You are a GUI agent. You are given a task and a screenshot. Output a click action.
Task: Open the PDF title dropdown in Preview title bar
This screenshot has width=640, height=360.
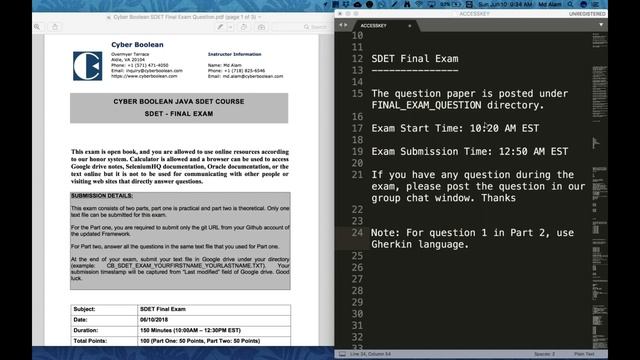tap(260, 17)
